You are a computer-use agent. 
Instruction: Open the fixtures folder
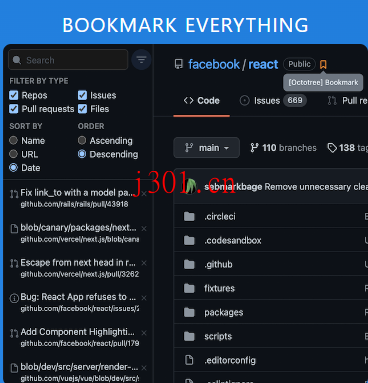219,288
